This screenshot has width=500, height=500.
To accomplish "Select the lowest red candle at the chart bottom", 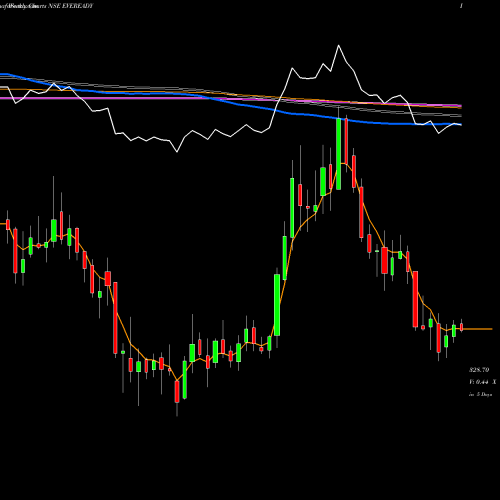I will point(177,392).
